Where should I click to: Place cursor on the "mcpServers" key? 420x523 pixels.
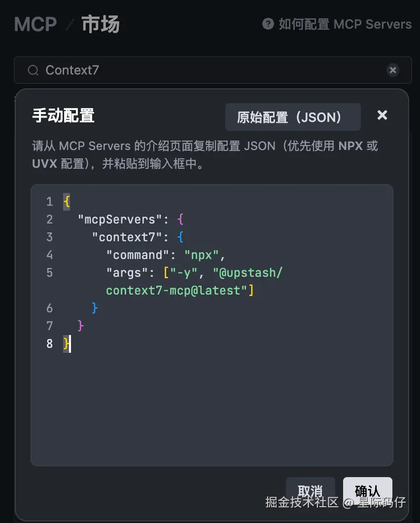pos(120,220)
